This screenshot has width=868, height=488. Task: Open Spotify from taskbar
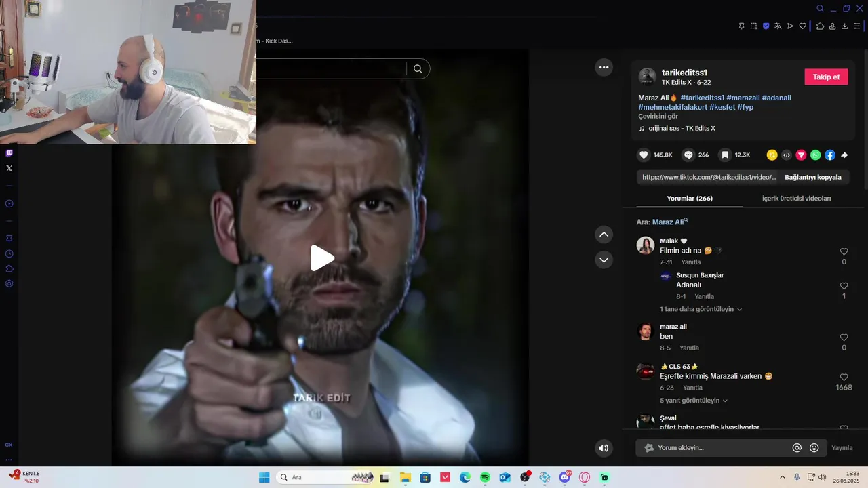[x=485, y=477]
